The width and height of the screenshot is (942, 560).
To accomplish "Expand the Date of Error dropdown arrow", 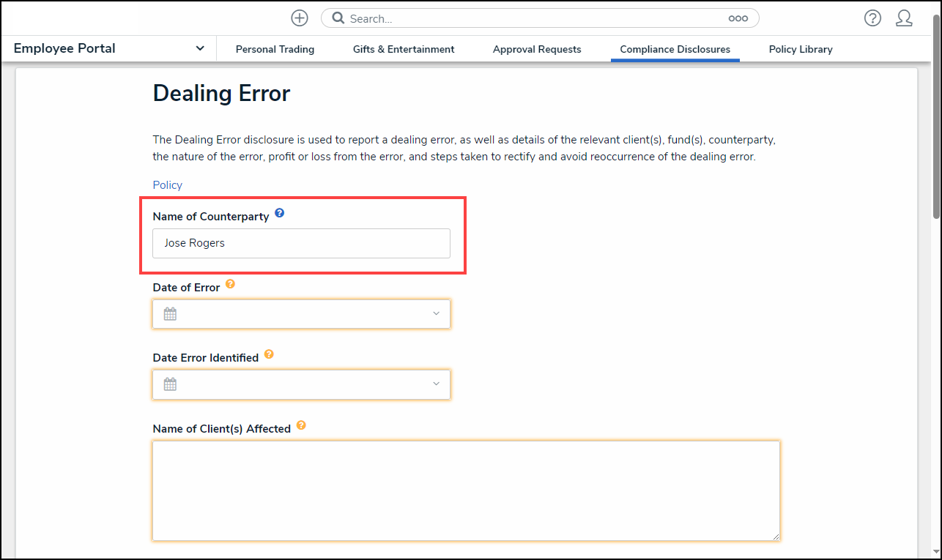I will click(436, 314).
